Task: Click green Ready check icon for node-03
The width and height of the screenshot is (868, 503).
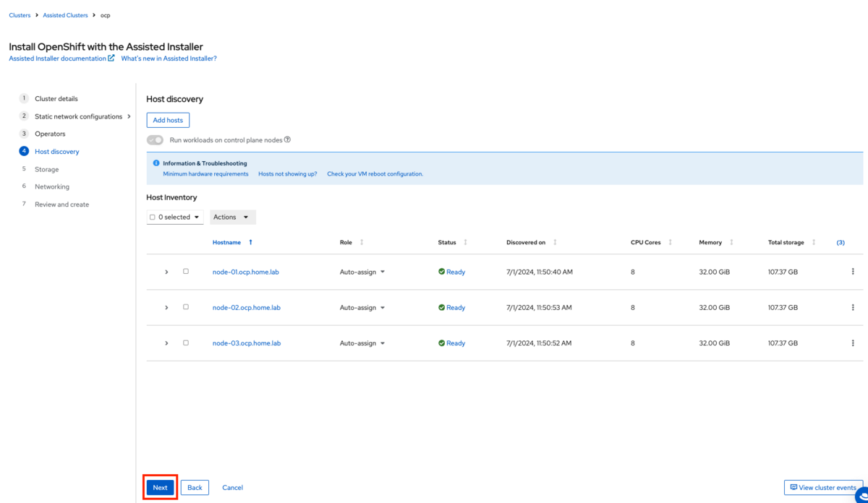Action: coord(441,343)
